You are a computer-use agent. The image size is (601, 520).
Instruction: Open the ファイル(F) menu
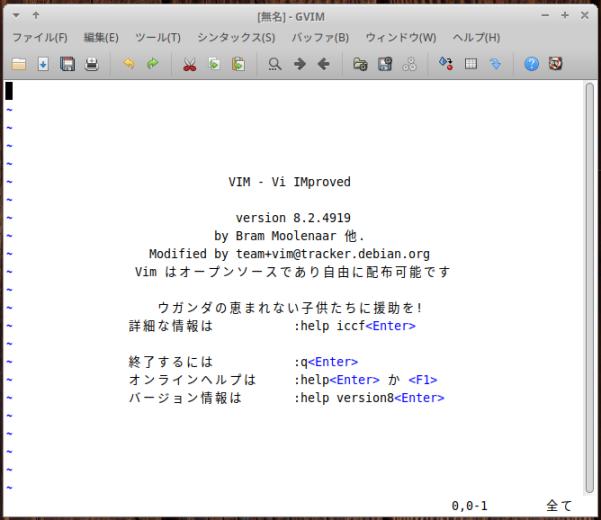(40, 38)
